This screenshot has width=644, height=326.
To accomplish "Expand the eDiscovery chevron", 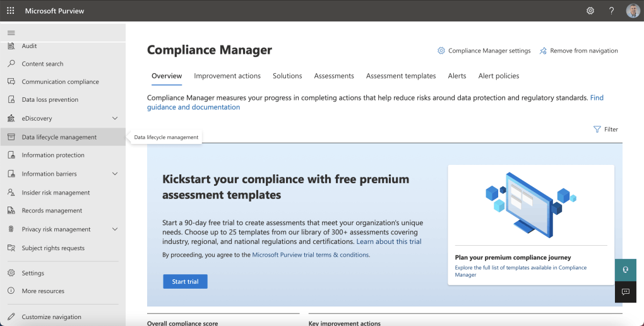I will 115,118.
